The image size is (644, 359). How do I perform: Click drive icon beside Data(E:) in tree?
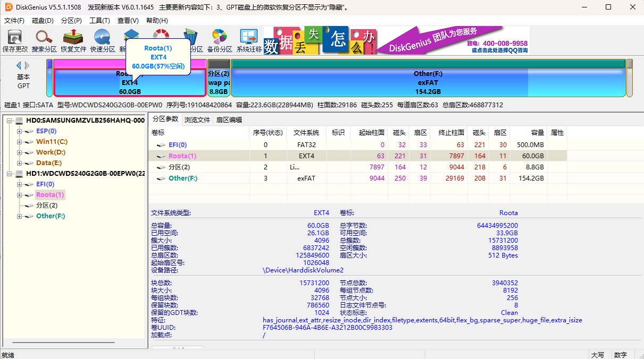point(29,163)
